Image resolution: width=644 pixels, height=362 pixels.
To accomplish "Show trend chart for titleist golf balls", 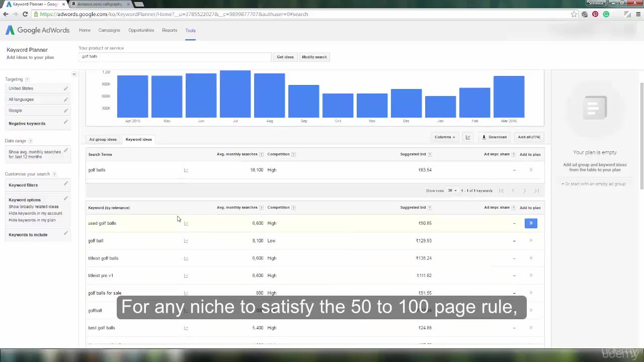I will tap(186, 258).
